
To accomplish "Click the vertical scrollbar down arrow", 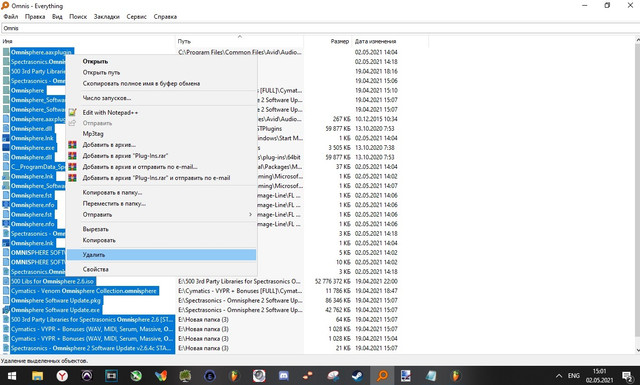I will pos(637,350).
